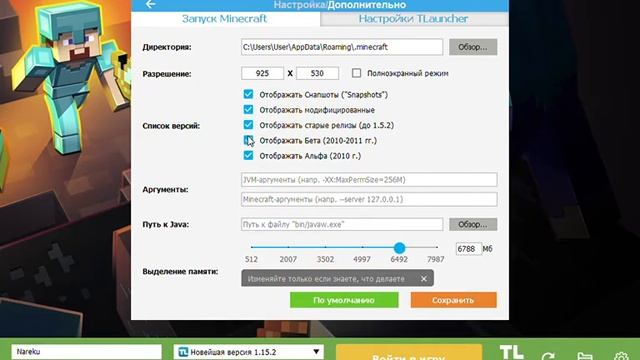
Task: Click the Nareku username field
Action: pos(87,352)
